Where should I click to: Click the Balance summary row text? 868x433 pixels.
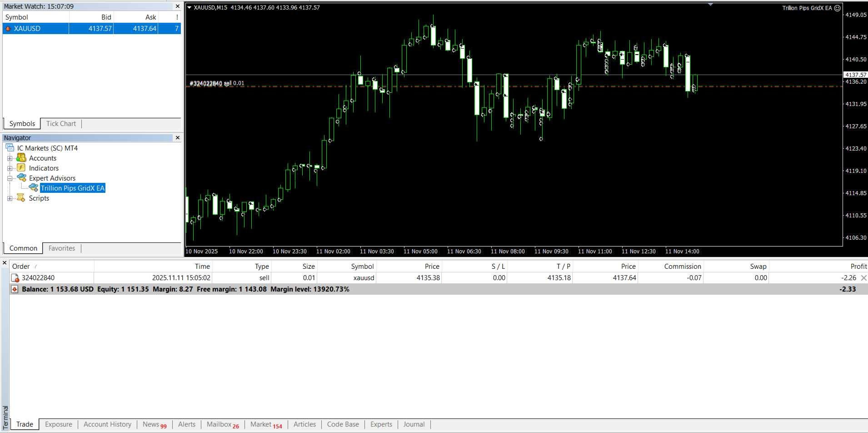coord(185,289)
